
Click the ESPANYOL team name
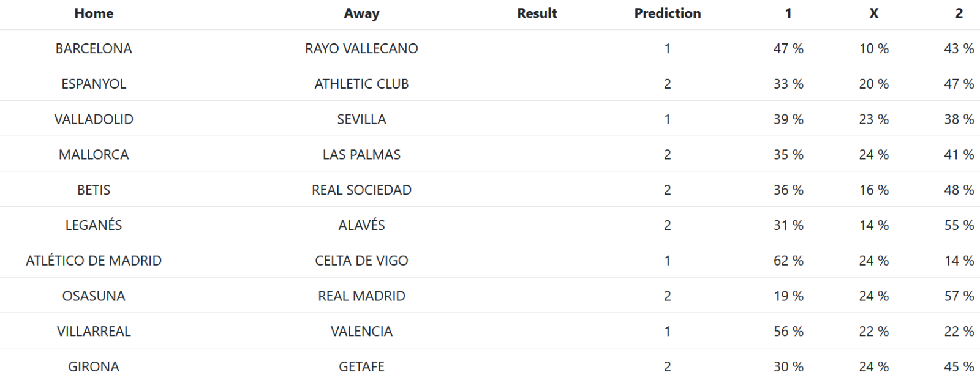click(94, 84)
